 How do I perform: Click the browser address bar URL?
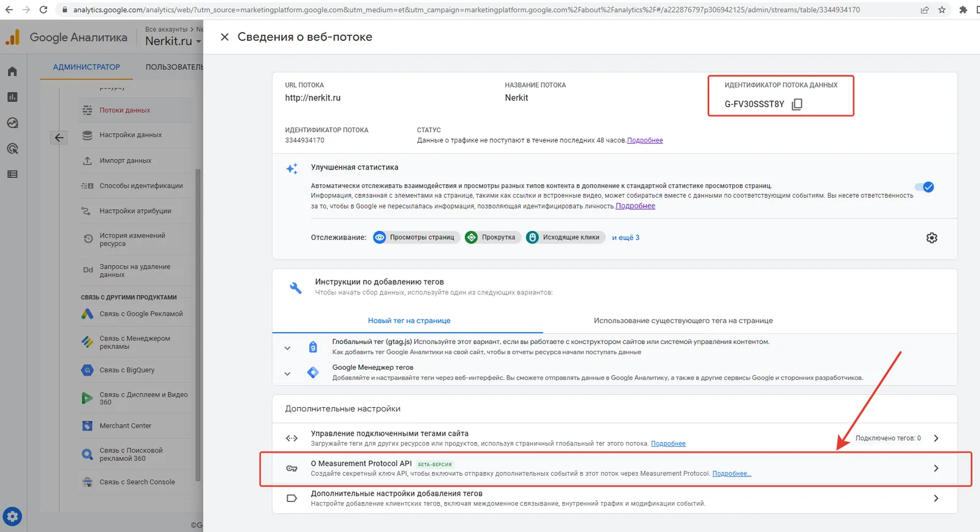466,10
